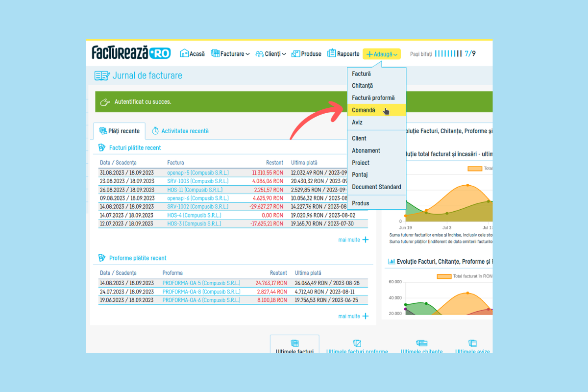Click the Pași bifați progress bar
Image resolution: width=588 pixels, height=392 pixels.
click(448, 54)
